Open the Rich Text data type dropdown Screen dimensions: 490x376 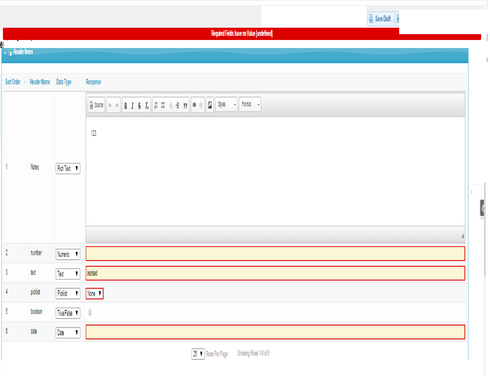tap(68, 168)
